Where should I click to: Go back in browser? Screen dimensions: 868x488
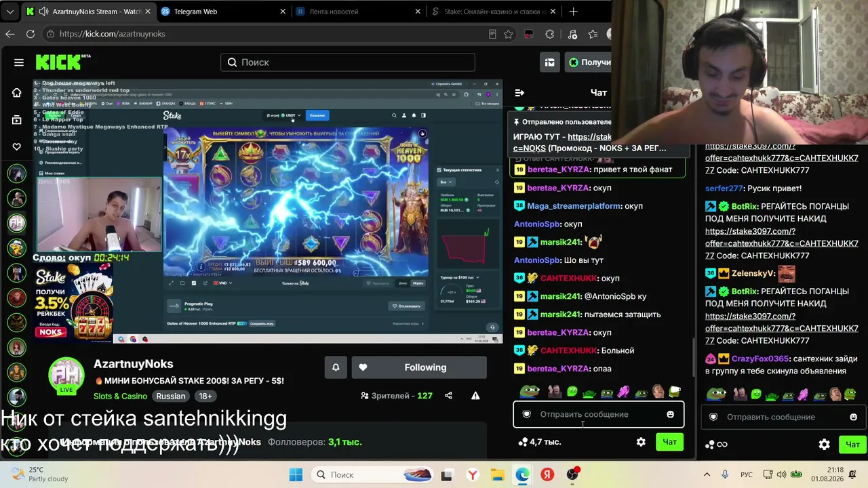pyautogui.click(x=9, y=34)
